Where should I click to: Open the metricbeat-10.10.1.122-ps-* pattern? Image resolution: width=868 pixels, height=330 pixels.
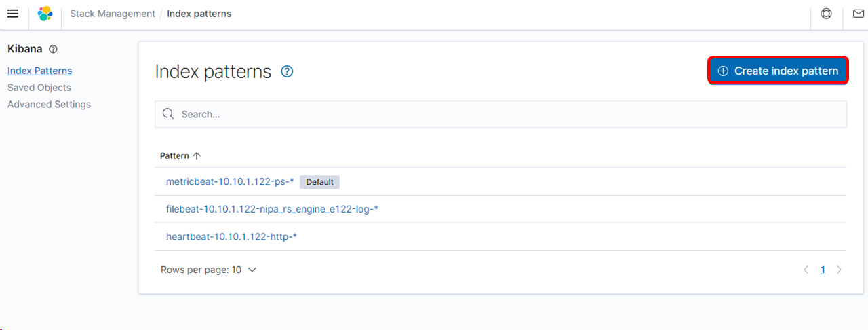pyautogui.click(x=230, y=182)
